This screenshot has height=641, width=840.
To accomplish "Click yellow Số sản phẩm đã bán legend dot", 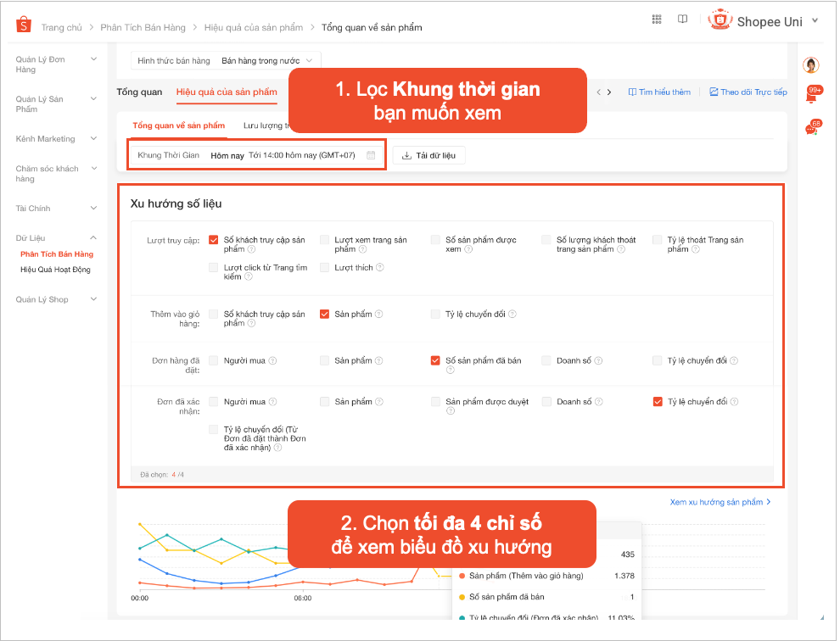I will pos(462,597).
